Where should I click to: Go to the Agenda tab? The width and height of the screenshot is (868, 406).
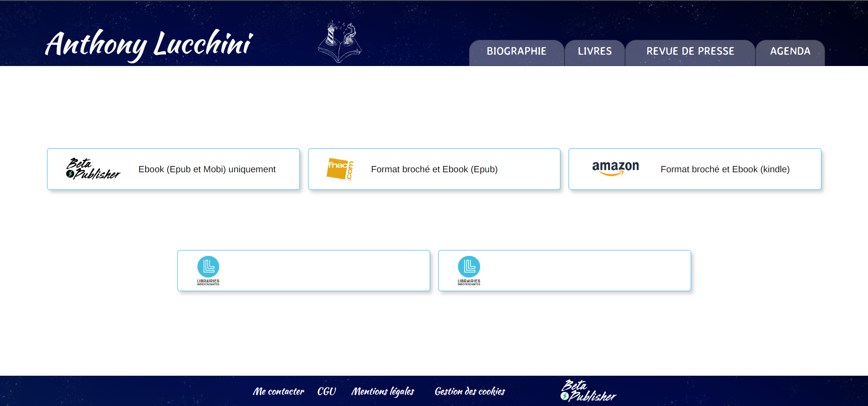[790, 52]
